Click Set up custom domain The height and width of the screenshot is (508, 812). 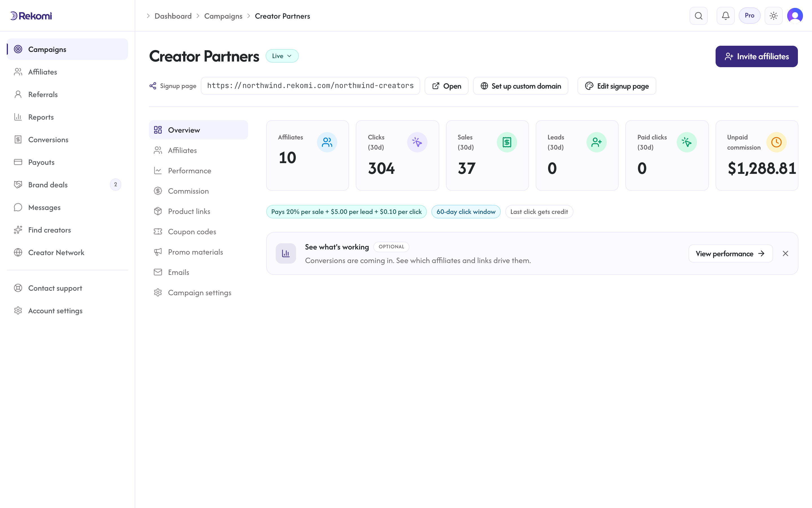[x=520, y=86]
